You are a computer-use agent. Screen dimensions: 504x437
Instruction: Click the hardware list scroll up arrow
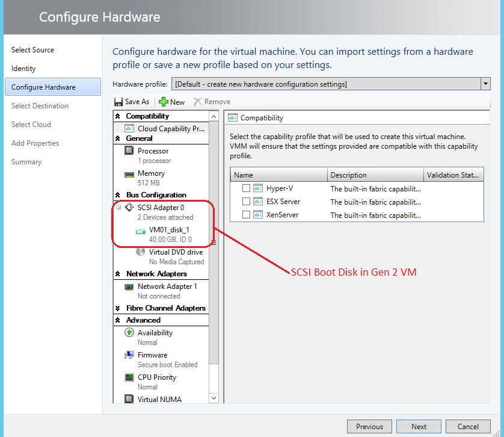click(214, 117)
